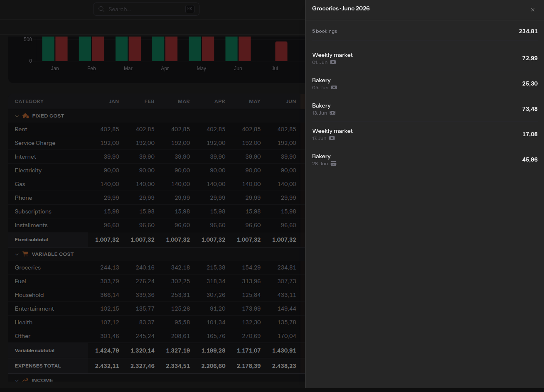Click the MAY column header
The height and width of the screenshot is (392, 544).
[255, 101]
